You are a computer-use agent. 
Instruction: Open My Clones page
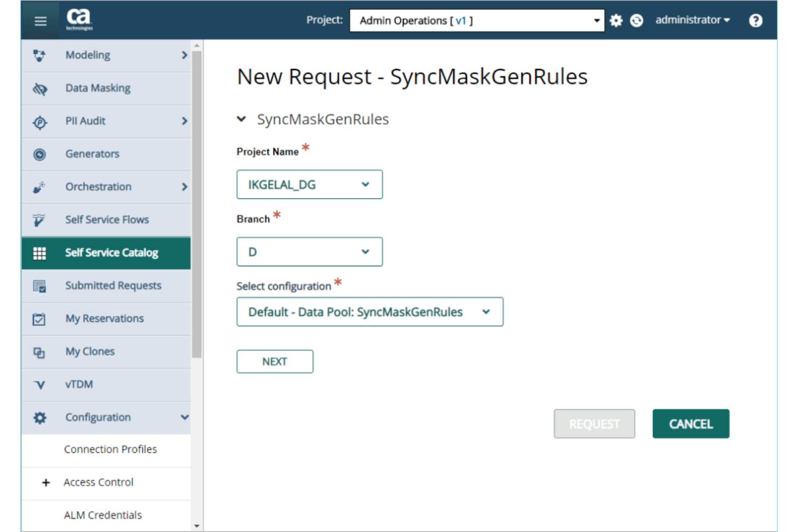(106, 351)
